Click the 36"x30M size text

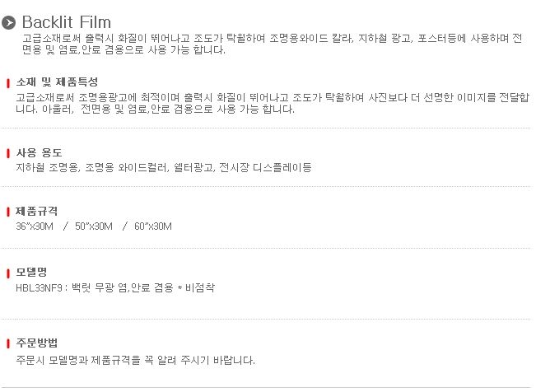(35, 226)
